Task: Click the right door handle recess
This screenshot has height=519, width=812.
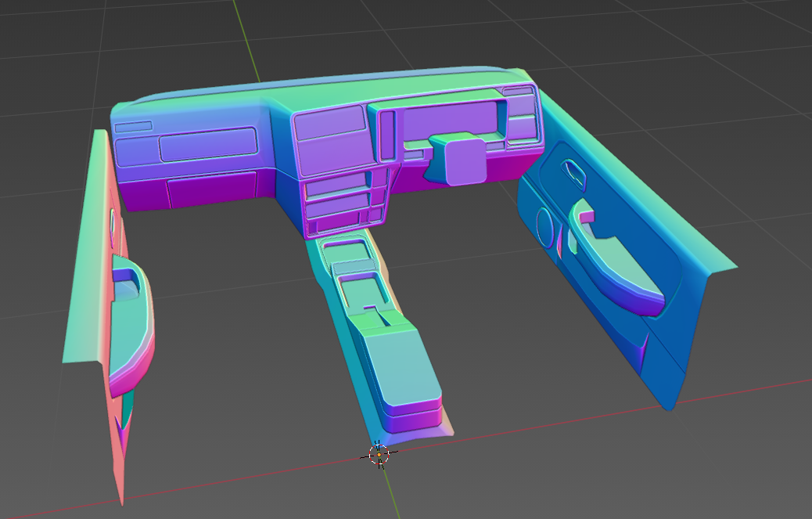Action: coord(573,174)
